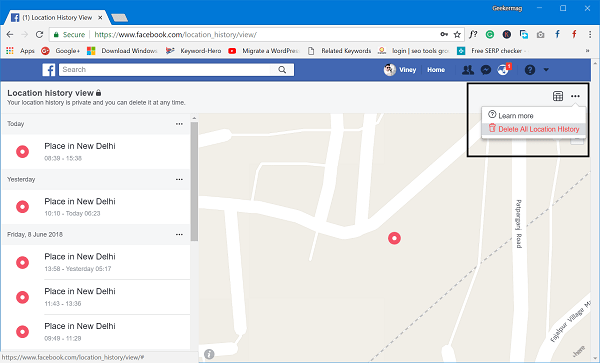Open options dots for Yesterday

point(179,179)
